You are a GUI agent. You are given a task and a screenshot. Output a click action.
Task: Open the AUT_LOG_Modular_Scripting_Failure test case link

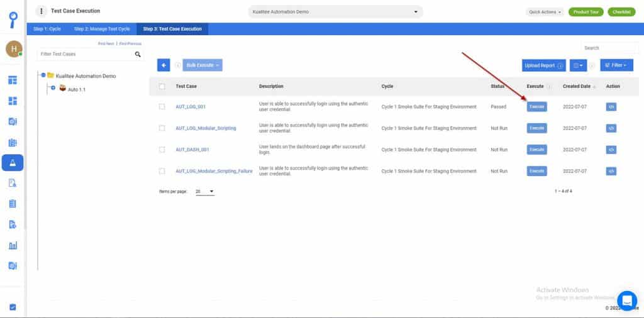214,171
